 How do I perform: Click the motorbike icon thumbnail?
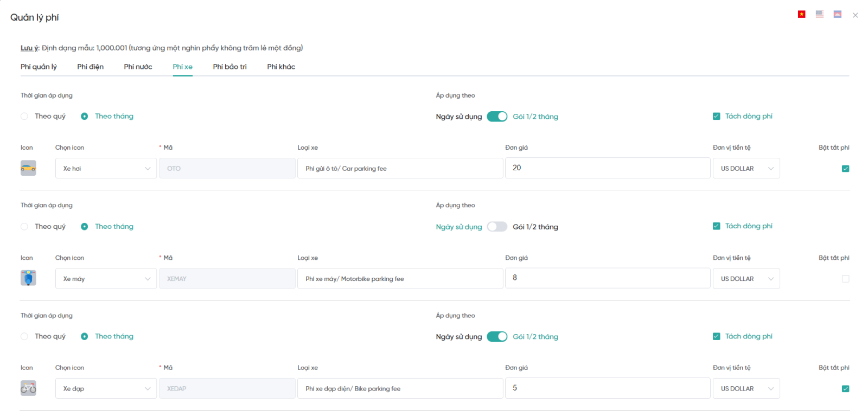coord(28,278)
